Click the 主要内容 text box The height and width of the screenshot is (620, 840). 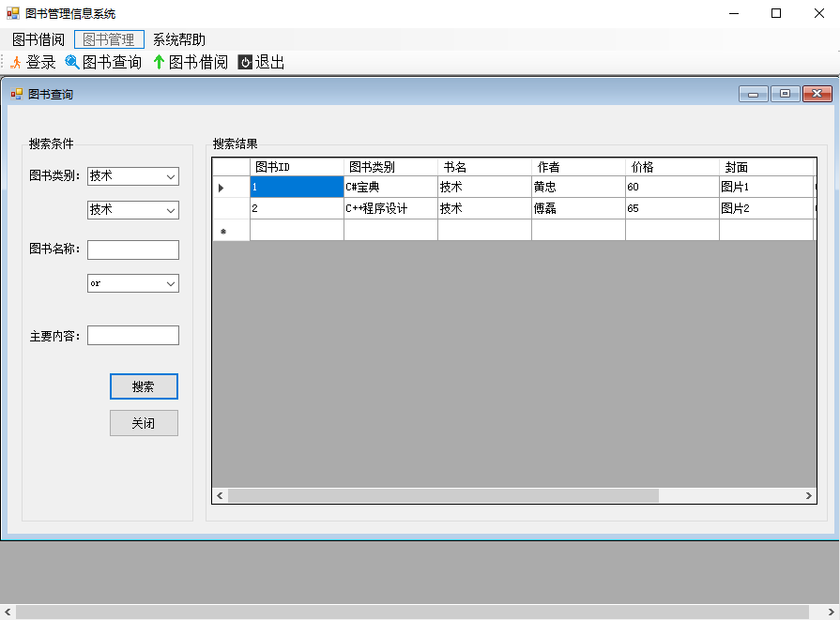click(132, 335)
